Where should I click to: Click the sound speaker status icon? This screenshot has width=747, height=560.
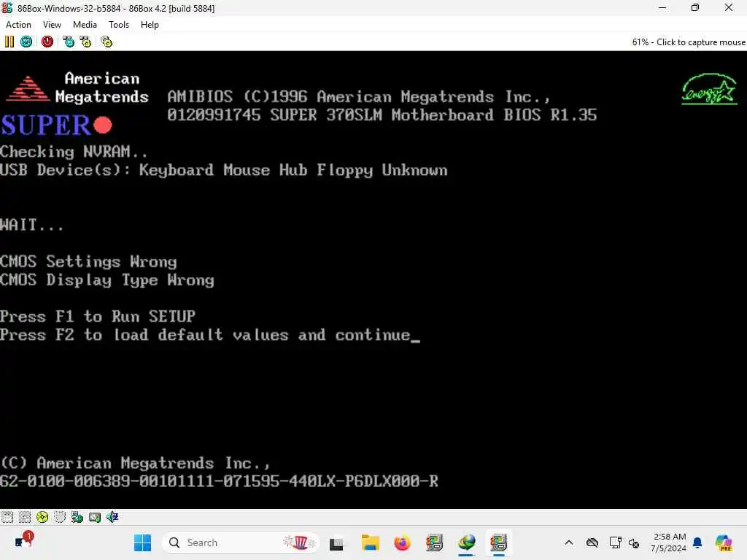[112, 517]
